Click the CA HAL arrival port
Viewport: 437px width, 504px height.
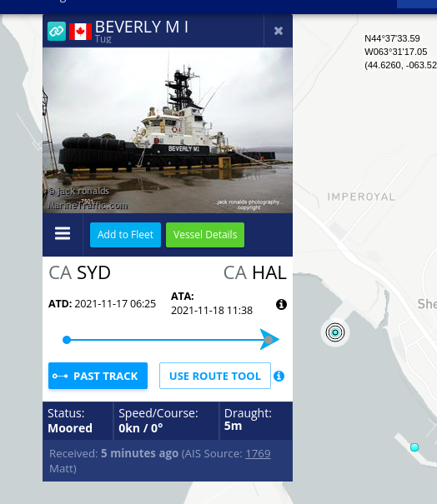coord(255,272)
